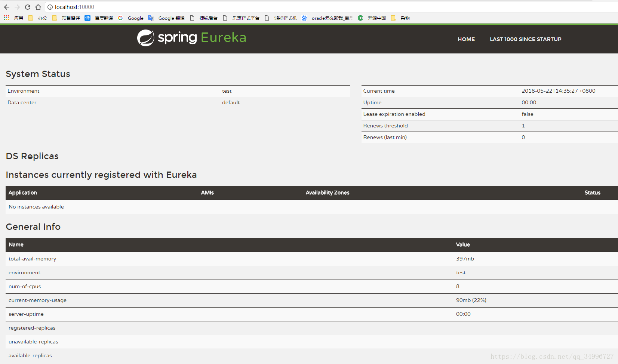The width and height of the screenshot is (618, 364).
Task: Go to browser home icon
Action: point(38,7)
